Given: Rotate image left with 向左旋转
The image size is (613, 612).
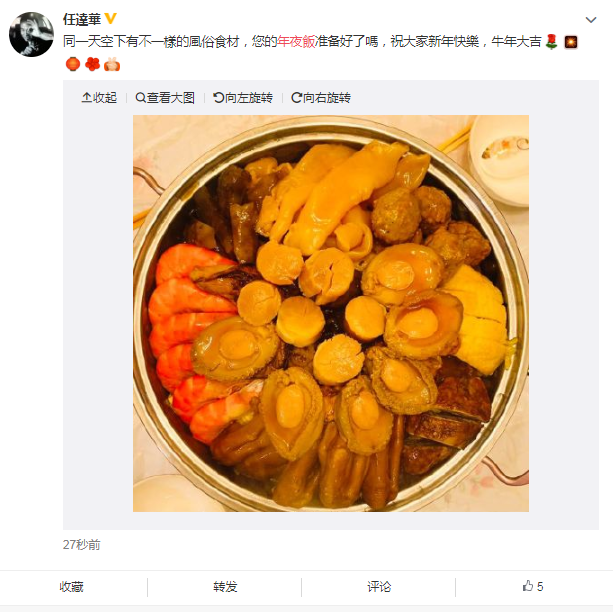Looking at the screenshot, I should point(243,98).
